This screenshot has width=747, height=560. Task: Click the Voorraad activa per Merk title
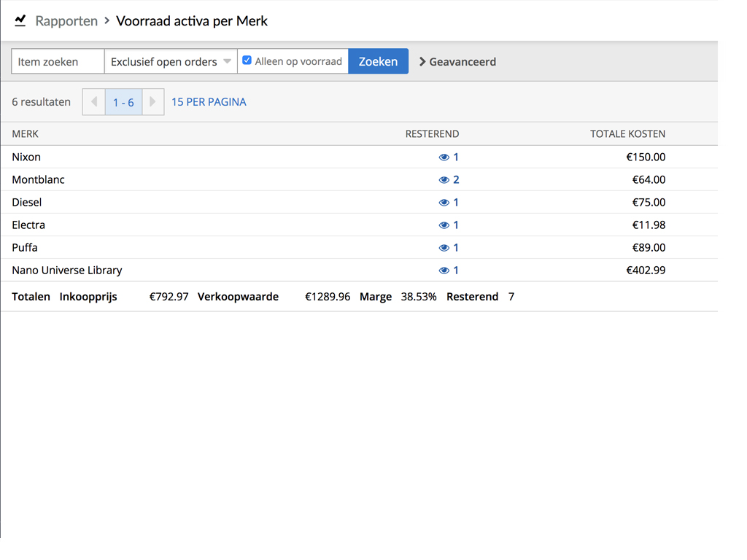click(x=192, y=21)
